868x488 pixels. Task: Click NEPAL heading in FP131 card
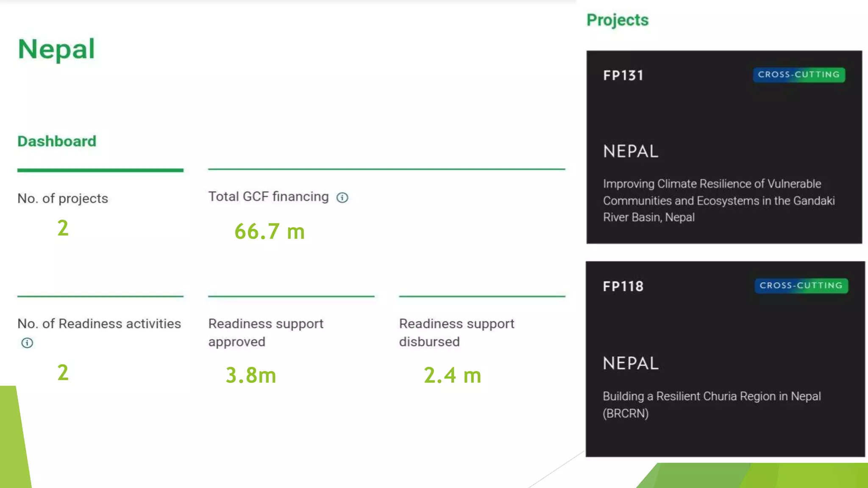coord(631,151)
